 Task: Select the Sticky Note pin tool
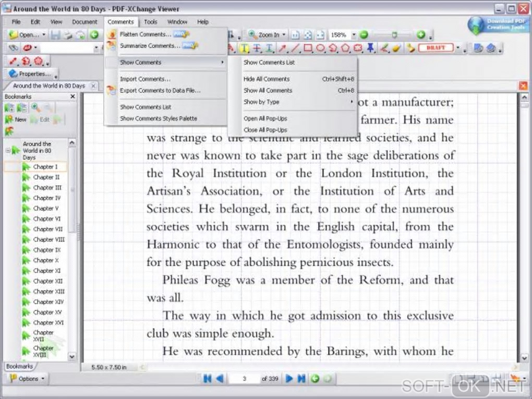click(x=370, y=48)
